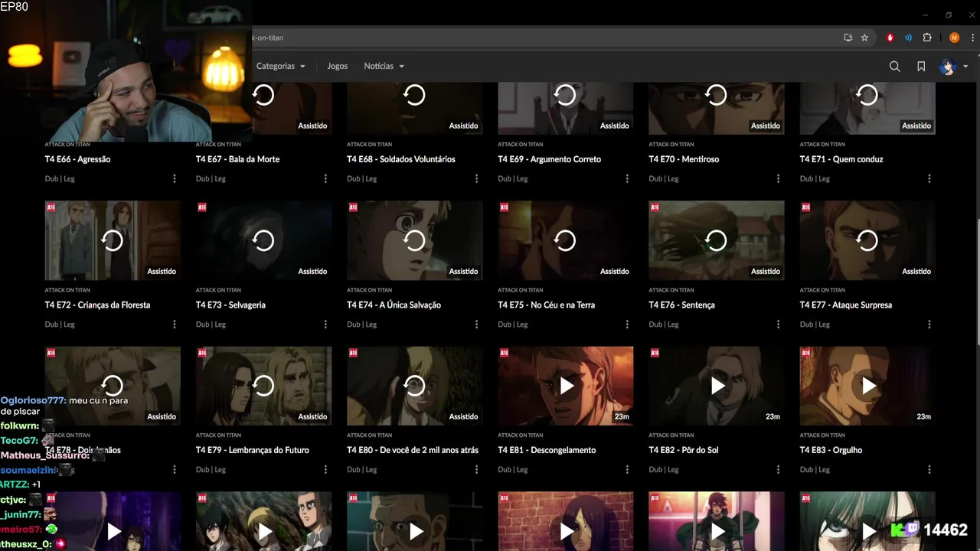Open options menu for E77 - Ataque Surpresa
This screenshot has width=980, height=551.
929,324
